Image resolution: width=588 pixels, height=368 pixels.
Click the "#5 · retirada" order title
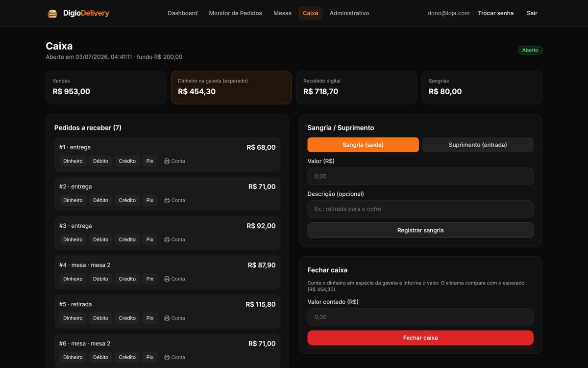[75, 304]
